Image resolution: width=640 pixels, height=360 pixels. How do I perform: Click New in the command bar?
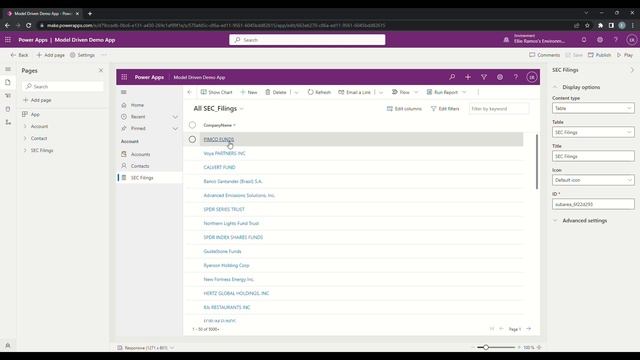(x=249, y=92)
